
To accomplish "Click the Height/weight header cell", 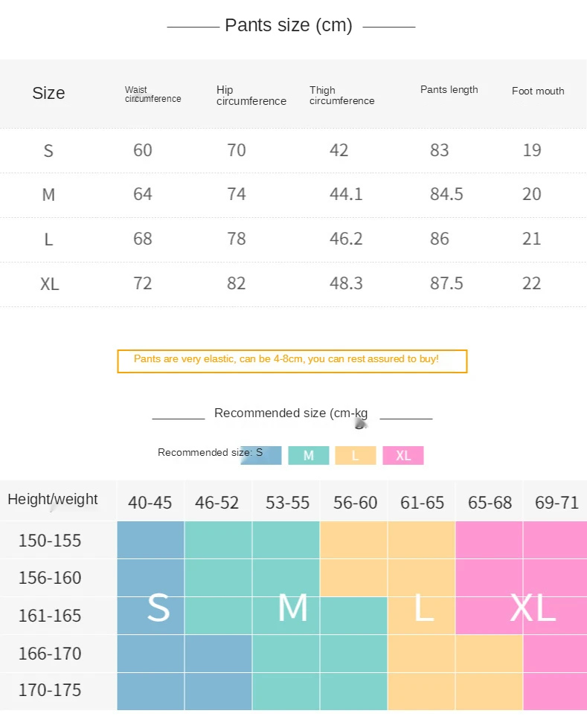I will (x=53, y=500).
